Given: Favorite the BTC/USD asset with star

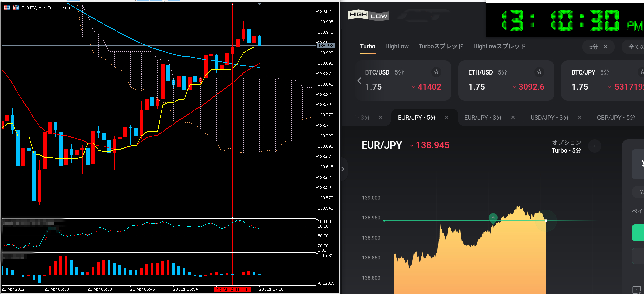Looking at the screenshot, I should click(436, 72).
